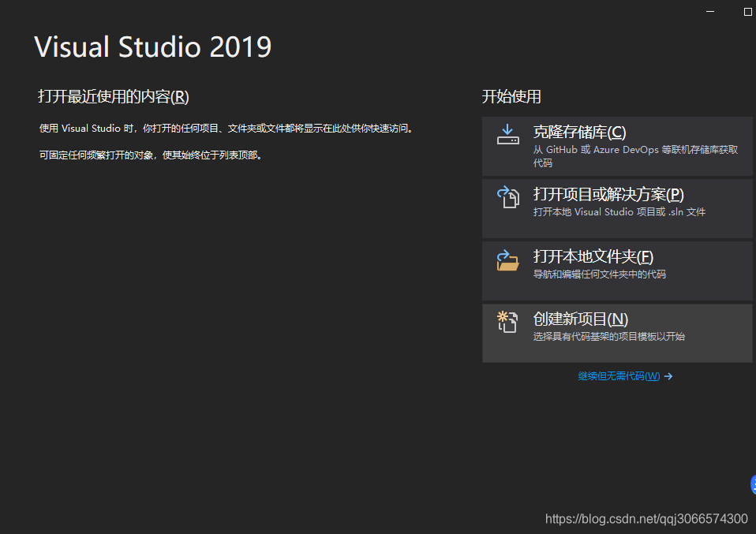Click the open local folder icon

click(507, 260)
